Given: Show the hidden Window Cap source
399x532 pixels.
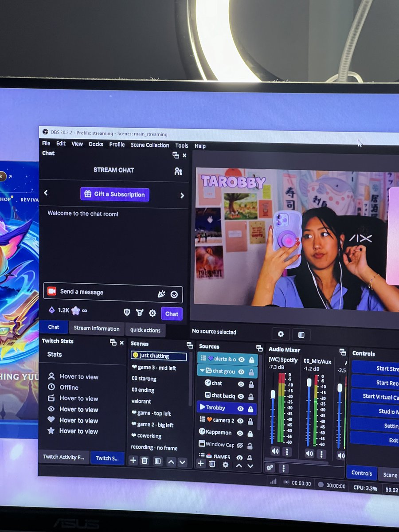Looking at the screenshot, I should (x=240, y=445).
